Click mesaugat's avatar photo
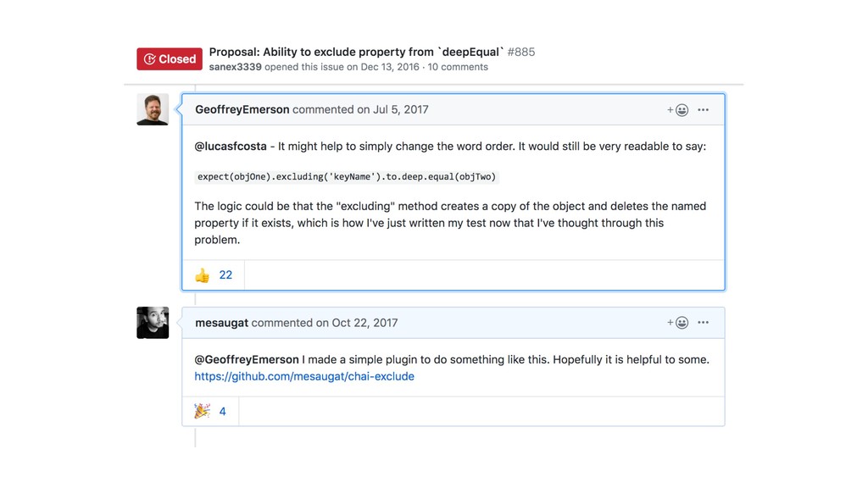This screenshot has height=488, width=868. [x=153, y=323]
